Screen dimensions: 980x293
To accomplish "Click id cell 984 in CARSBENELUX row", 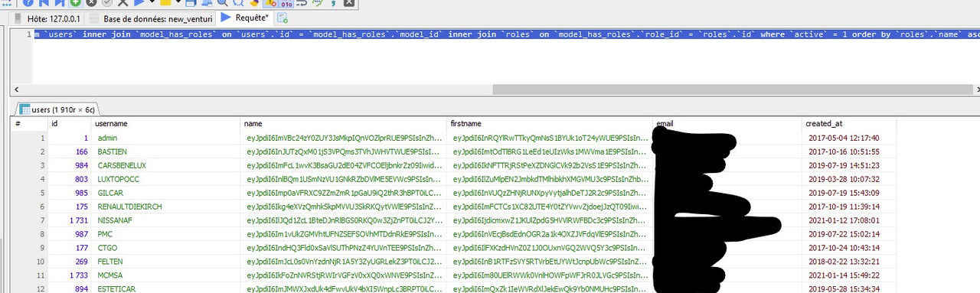I will [x=69, y=165].
